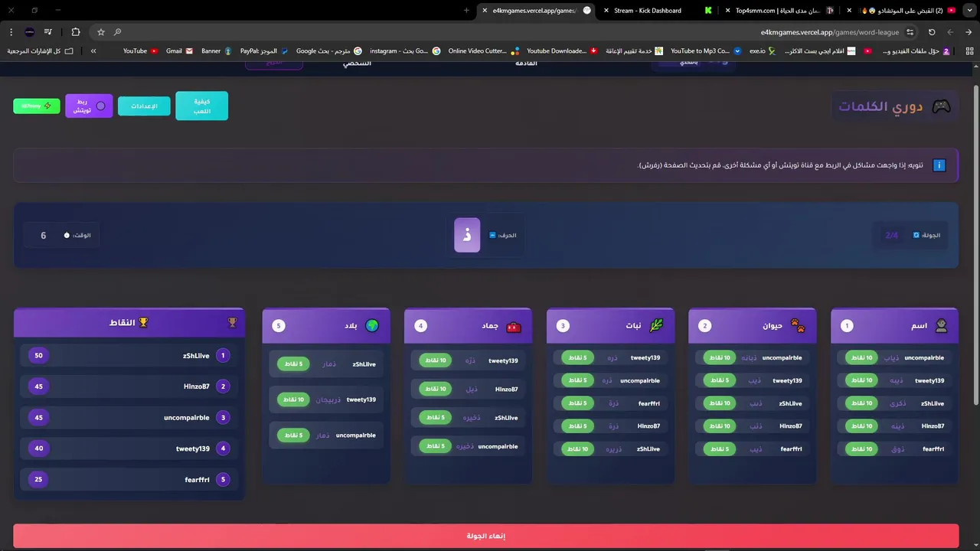
Task: Click the End Round red button
Action: tap(485, 536)
